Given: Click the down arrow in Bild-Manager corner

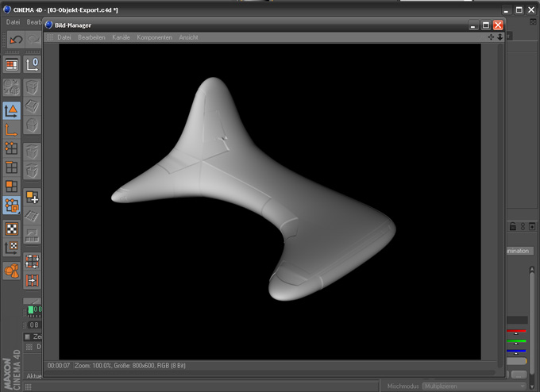Looking at the screenshot, I should pyautogui.click(x=500, y=37).
